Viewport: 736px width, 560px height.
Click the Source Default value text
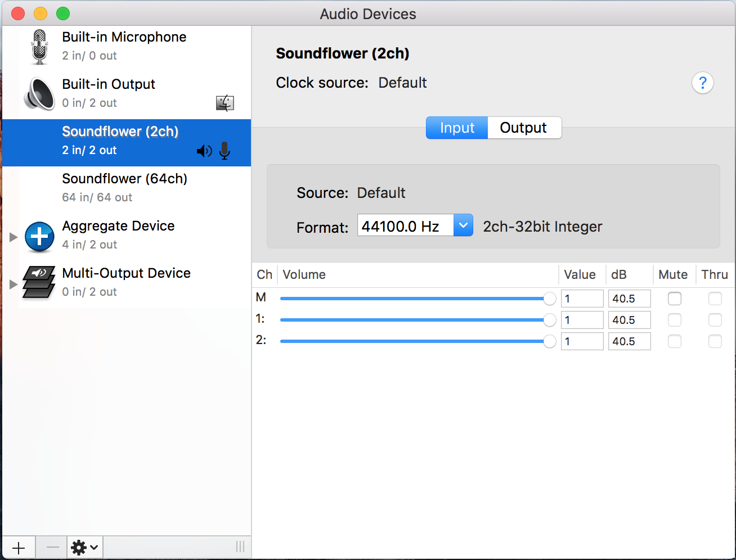pos(381,193)
